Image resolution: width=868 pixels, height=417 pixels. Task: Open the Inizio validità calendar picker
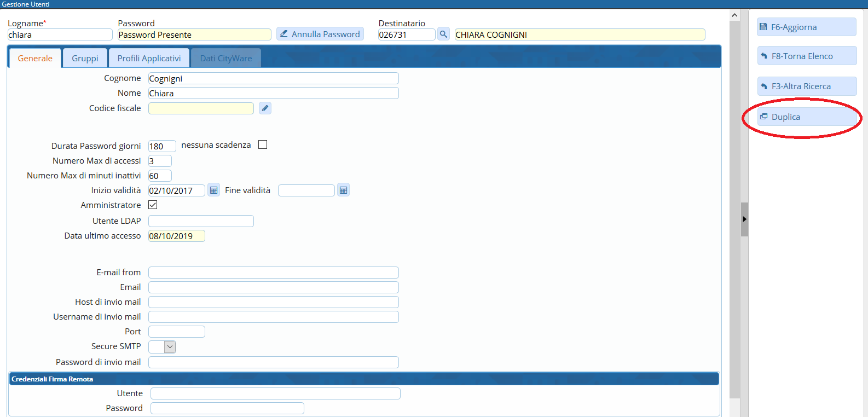pos(213,190)
